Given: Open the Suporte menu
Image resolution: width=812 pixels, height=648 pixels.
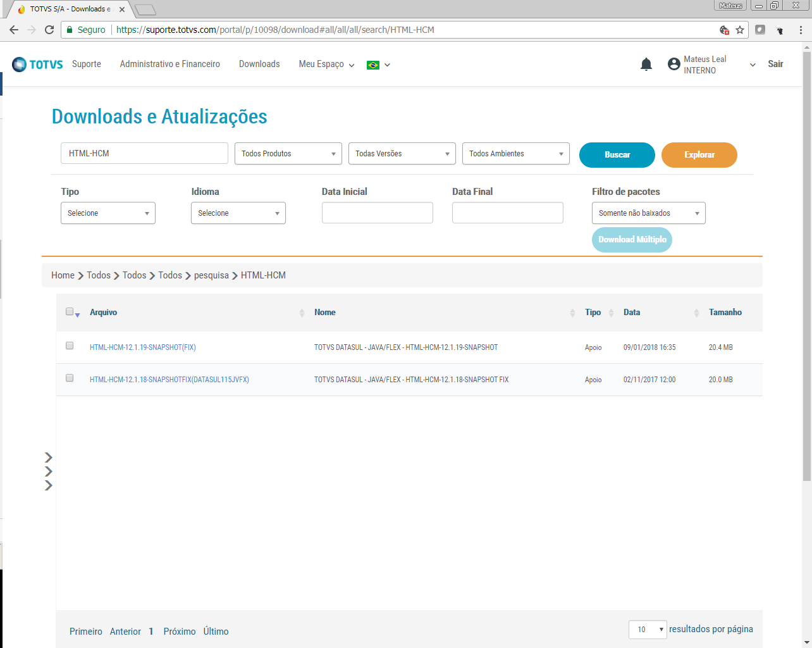Looking at the screenshot, I should (x=87, y=64).
